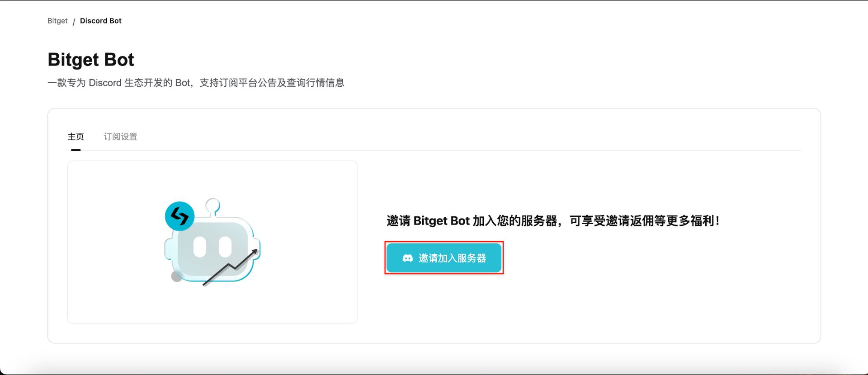Go to the Bitget breadcrumb link
Viewport: 868px width, 375px height.
tap(57, 21)
